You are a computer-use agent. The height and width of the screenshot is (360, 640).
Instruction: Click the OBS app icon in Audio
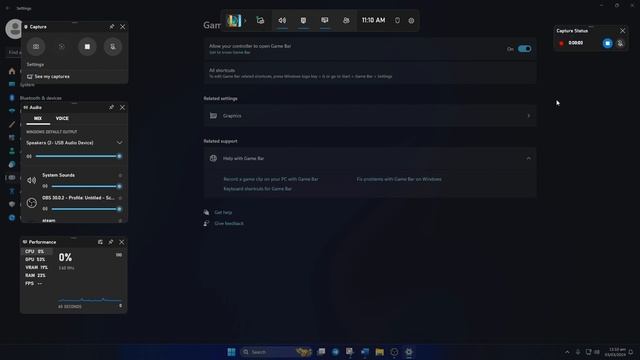[31, 203]
